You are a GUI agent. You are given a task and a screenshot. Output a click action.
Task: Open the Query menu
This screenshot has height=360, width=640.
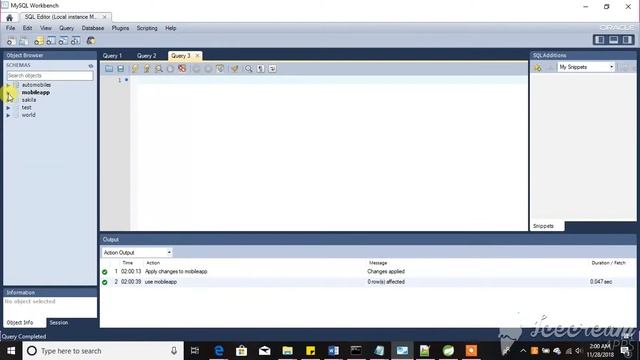(x=67, y=28)
